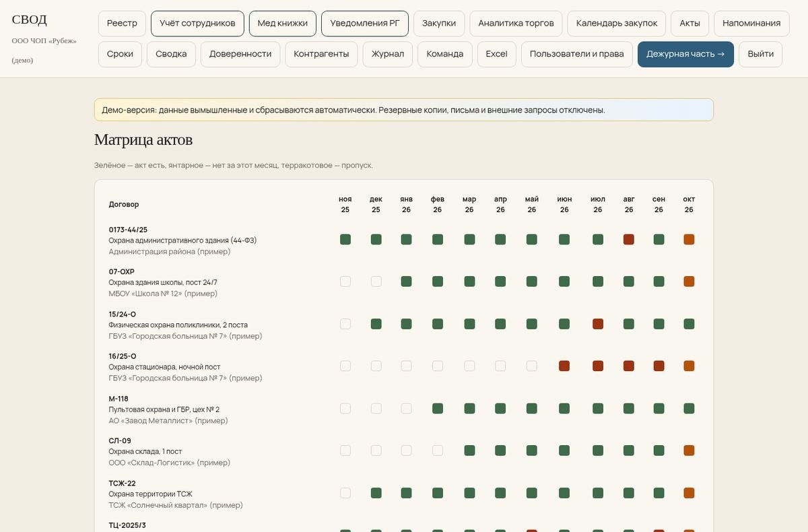Select СЛ-09 green cell for мар 26
808x532 pixels.
click(x=469, y=451)
